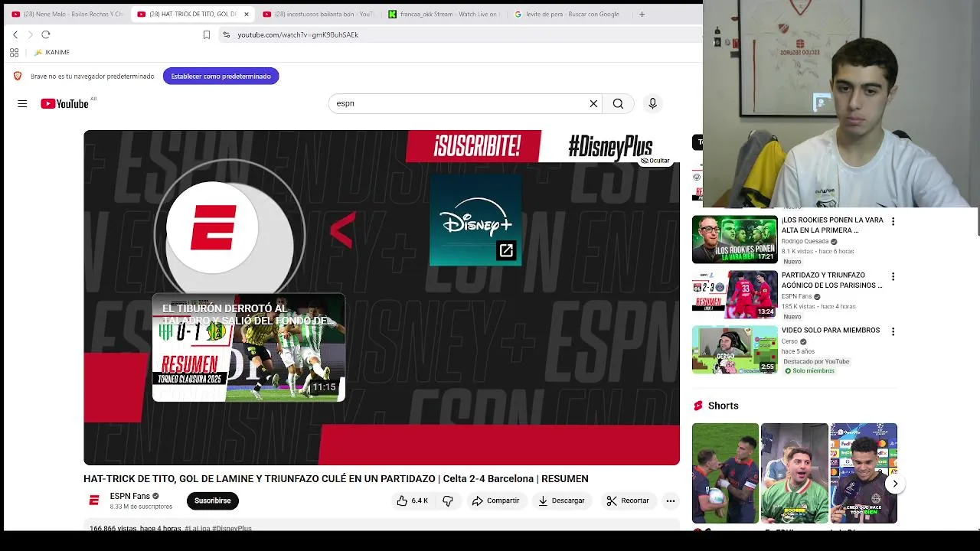Run search with the magnifier button
The image size is (980, 551).
click(618, 103)
